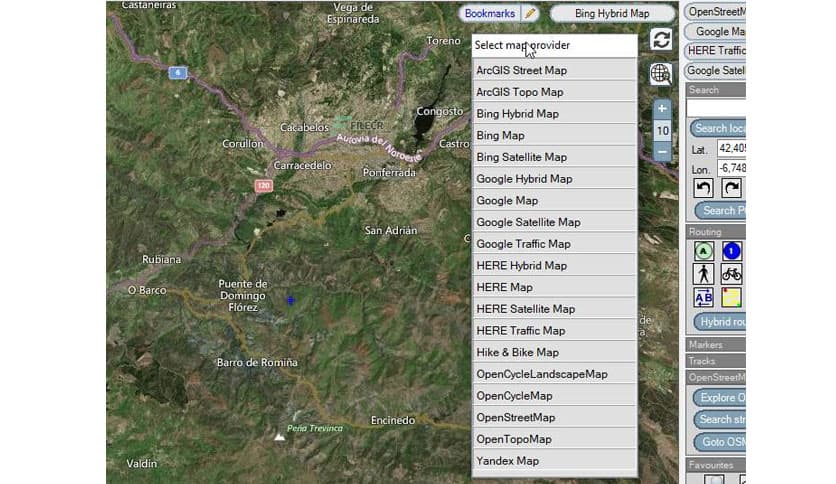Zoom in with the plus button
Screen dimensions: 836x484
click(x=662, y=109)
